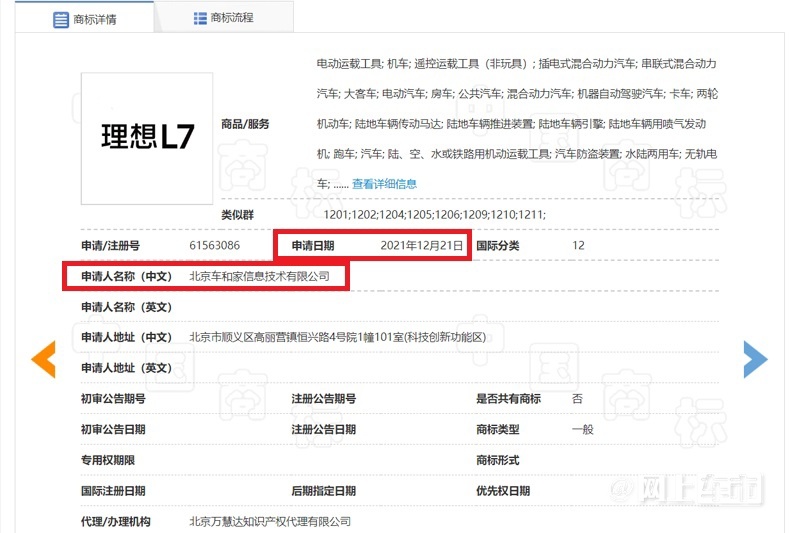Open the 查看详细信息 link

384,184
